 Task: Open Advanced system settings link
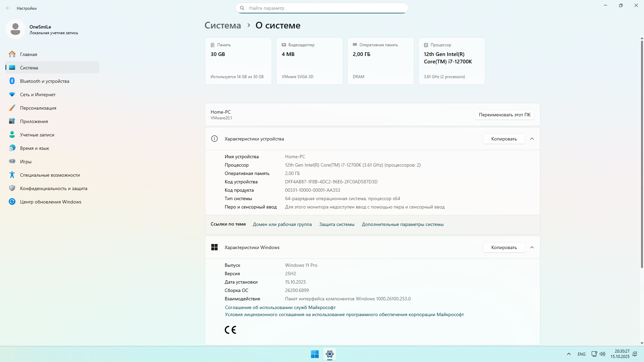pos(402,224)
